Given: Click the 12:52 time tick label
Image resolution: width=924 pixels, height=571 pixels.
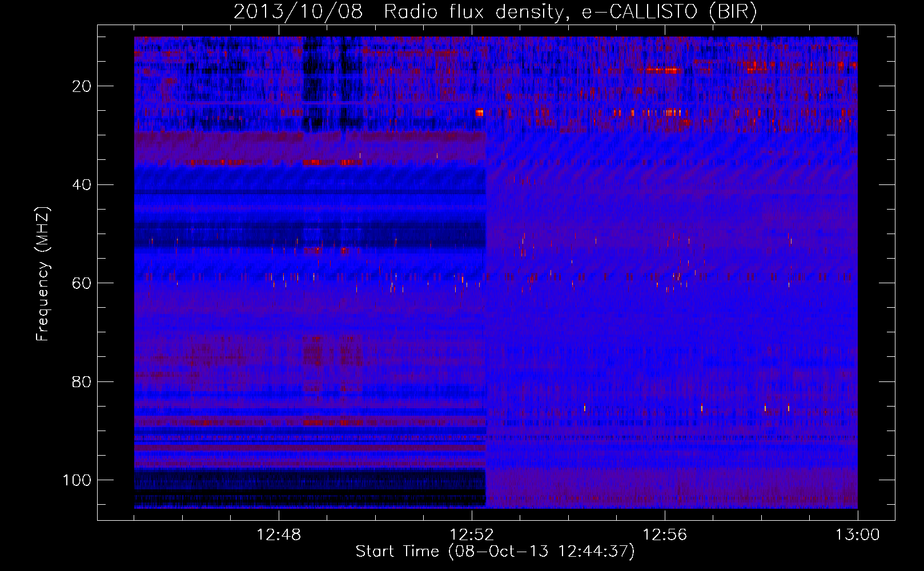Looking at the screenshot, I should 472,535.
